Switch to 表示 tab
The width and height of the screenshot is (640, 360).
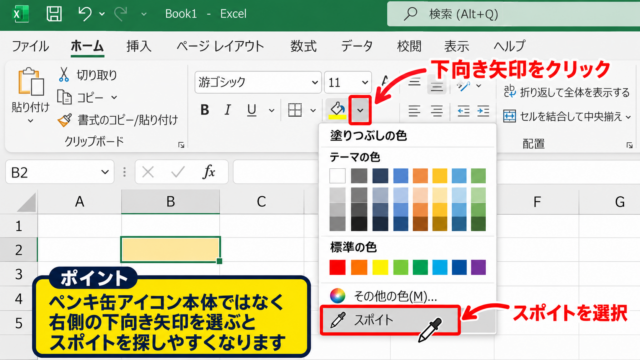pos(456,46)
